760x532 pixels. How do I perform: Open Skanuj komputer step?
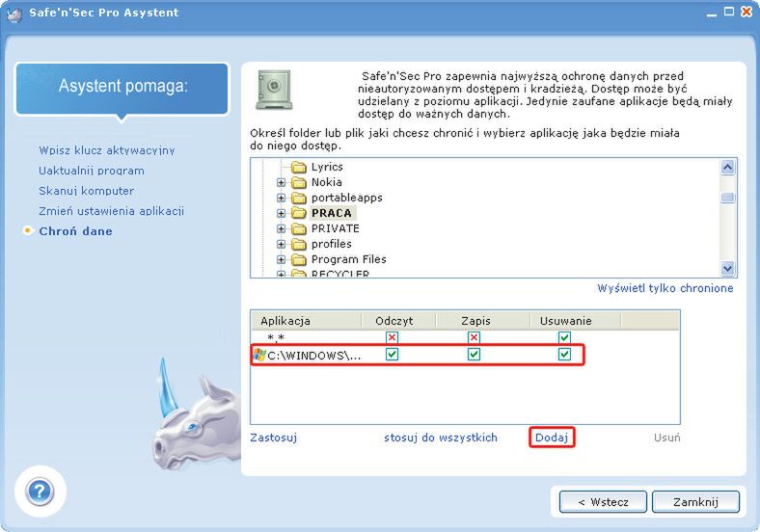[86, 191]
